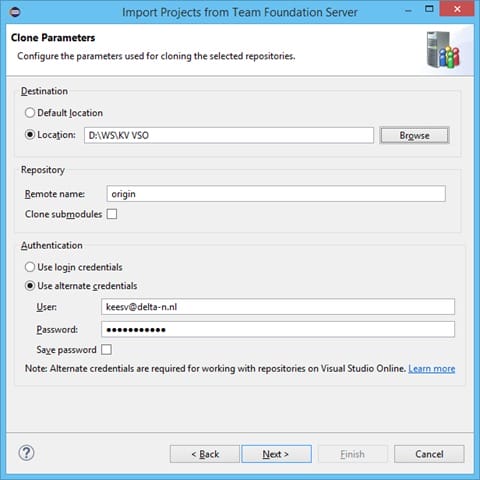Enable the Clone submodules checkbox
The width and height of the screenshot is (480, 480).
112,214
